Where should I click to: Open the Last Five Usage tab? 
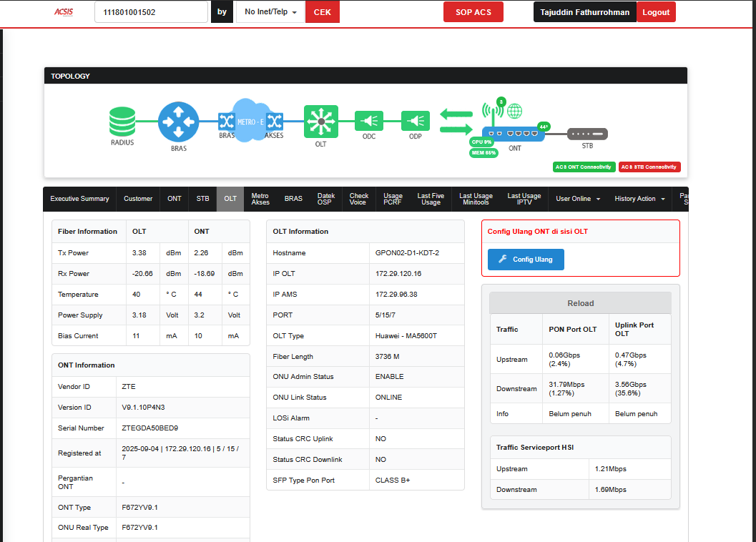click(431, 199)
